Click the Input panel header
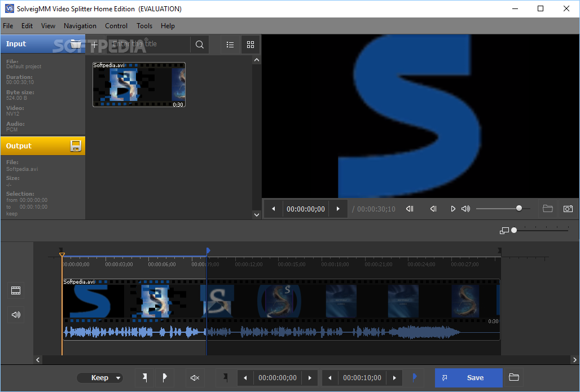Screen dimensions: 580x392 (42, 43)
